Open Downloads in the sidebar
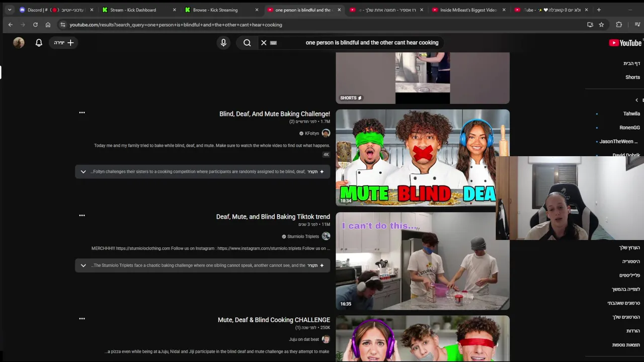 (x=633, y=331)
